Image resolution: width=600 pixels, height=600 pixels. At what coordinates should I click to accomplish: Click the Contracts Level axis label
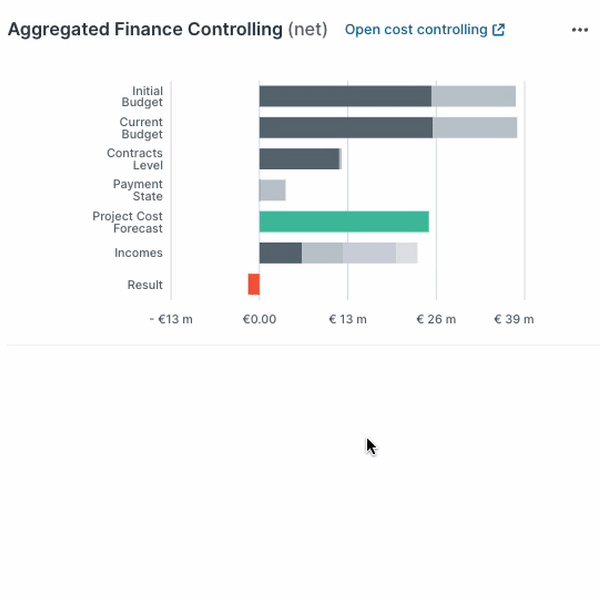[x=135, y=159]
